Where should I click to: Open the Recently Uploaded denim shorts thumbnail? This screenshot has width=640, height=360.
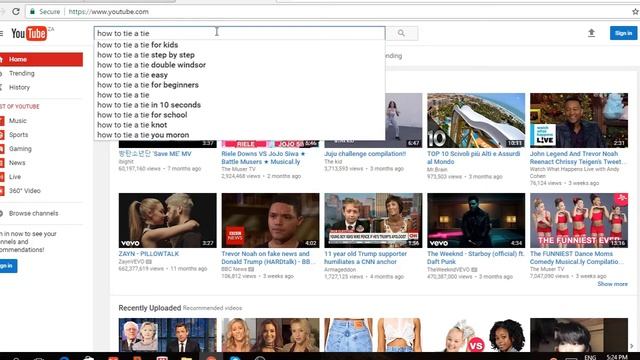click(x=373, y=335)
